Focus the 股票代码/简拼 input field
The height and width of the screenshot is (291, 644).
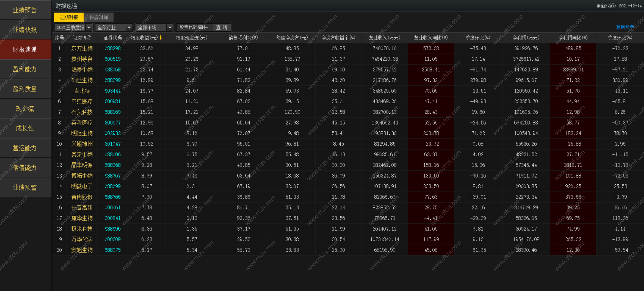(194, 27)
